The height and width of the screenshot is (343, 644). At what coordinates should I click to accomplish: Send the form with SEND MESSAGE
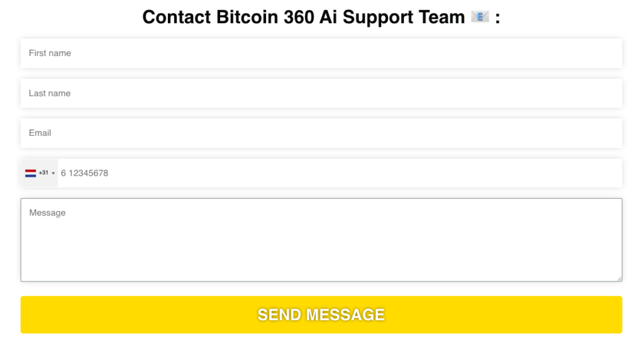(x=321, y=315)
